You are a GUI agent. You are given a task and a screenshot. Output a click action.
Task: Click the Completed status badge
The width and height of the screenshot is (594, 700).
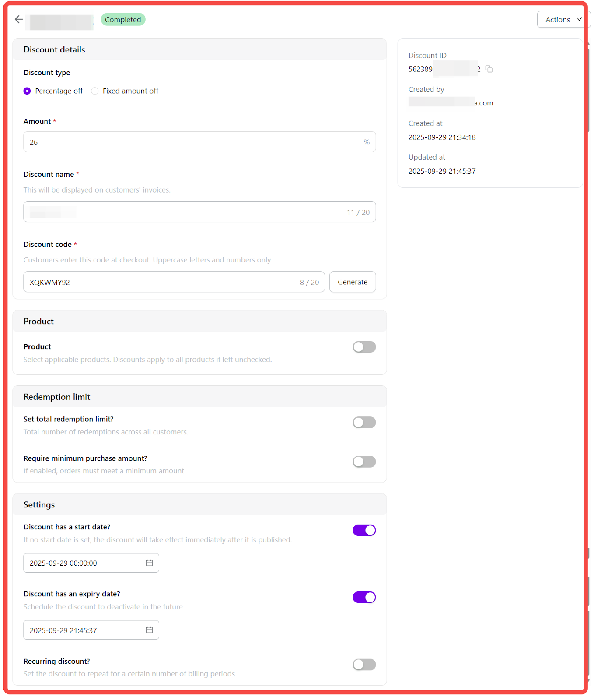click(123, 20)
